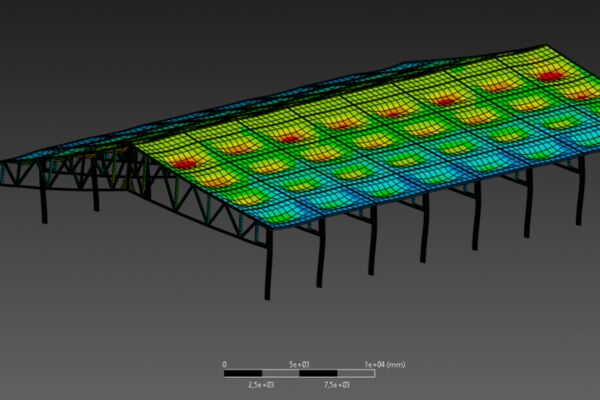Pick the nearest front corner column of the structure
This screenshot has height=400, width=600.
tap(268, 264)
